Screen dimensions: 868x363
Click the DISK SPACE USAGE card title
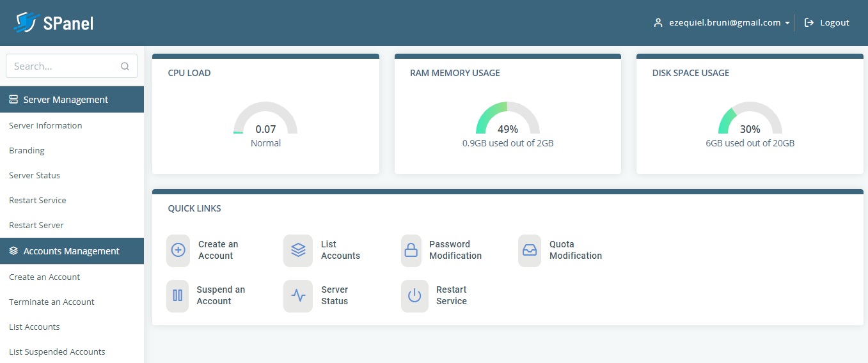pos(691,73)
